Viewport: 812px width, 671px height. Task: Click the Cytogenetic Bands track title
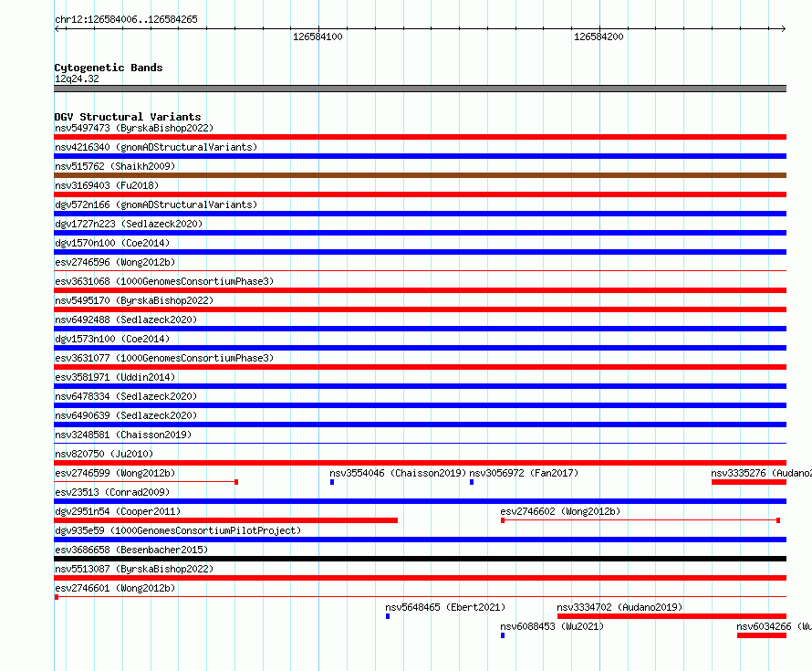(x=109, y=68)
